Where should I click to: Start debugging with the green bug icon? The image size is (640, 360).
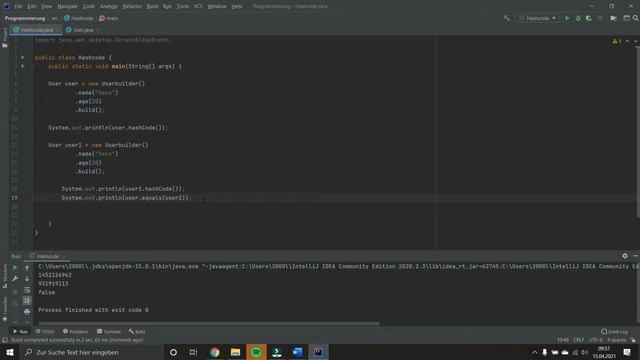578,18
